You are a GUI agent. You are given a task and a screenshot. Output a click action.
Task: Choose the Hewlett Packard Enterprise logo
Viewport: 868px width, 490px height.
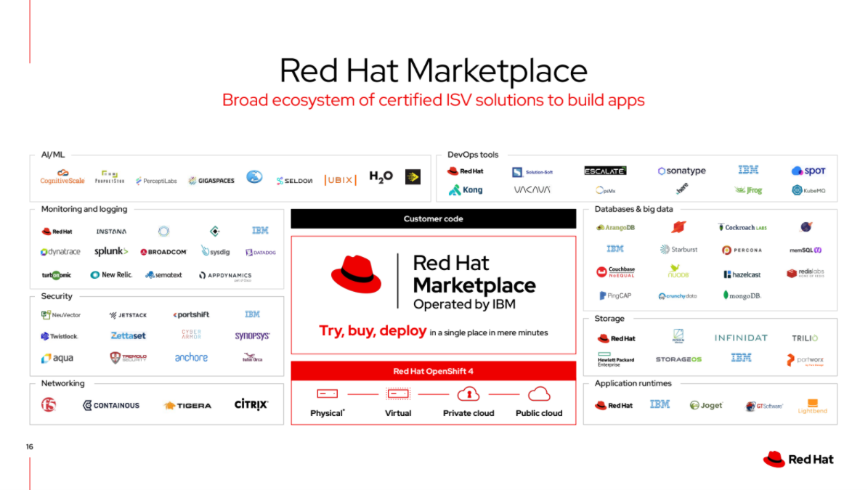pos(615,359)
